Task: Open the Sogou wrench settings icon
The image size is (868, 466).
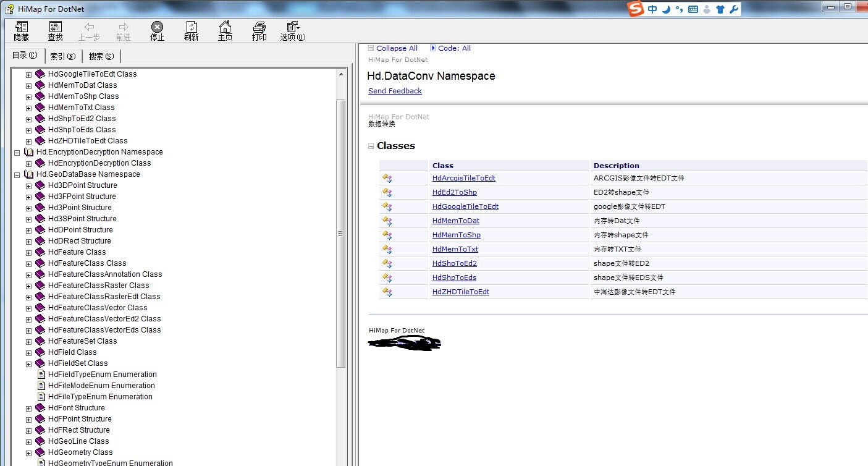Action: (734, 9)
